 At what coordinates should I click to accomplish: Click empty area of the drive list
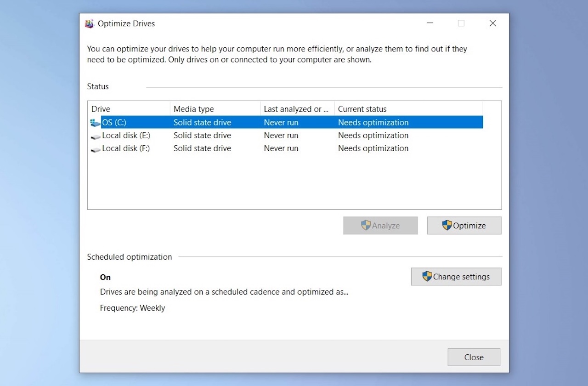click(294, 184)
